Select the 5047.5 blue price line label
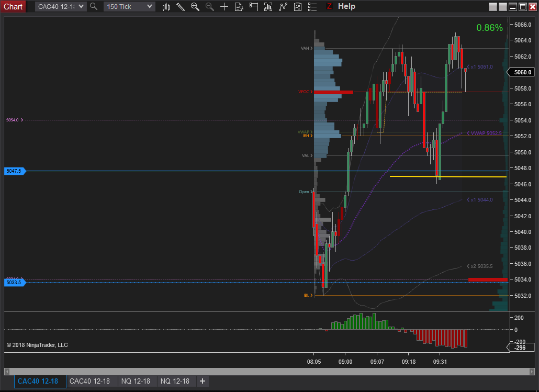The image size is (539, 392). 15,171
